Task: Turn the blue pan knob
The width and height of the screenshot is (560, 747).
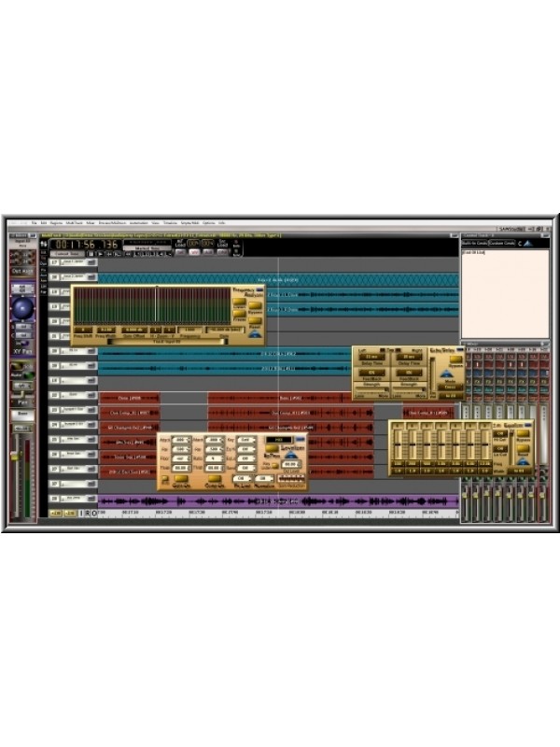Action: 22,308
